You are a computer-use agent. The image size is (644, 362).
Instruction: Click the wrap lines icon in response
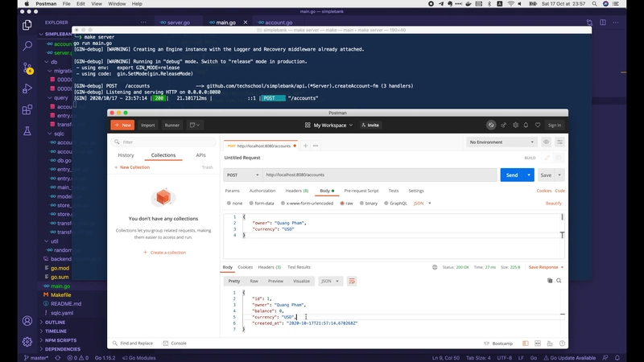pyautogui.click(x=352, y=281)
